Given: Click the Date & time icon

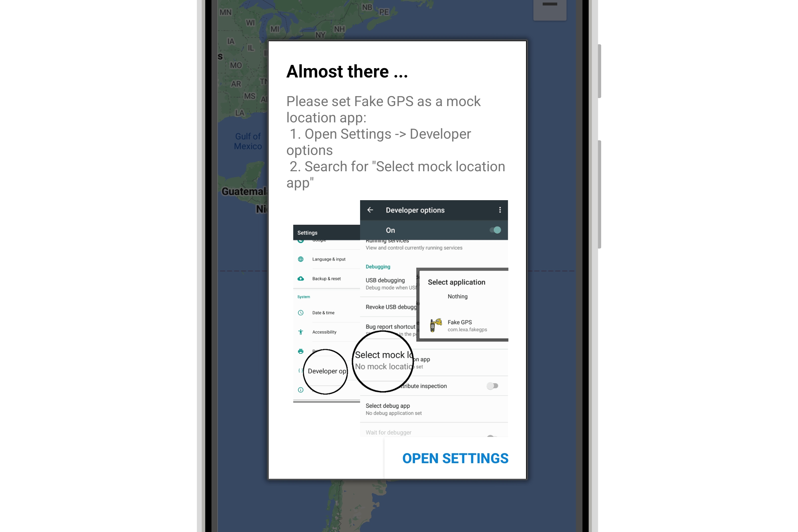Looking at the screenshot, I should 300,313.
